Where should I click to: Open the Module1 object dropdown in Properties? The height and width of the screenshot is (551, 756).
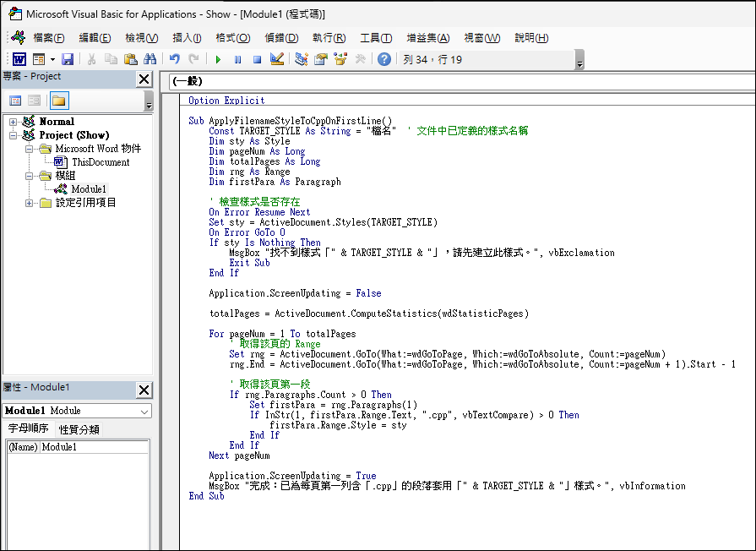pos(144,411)
